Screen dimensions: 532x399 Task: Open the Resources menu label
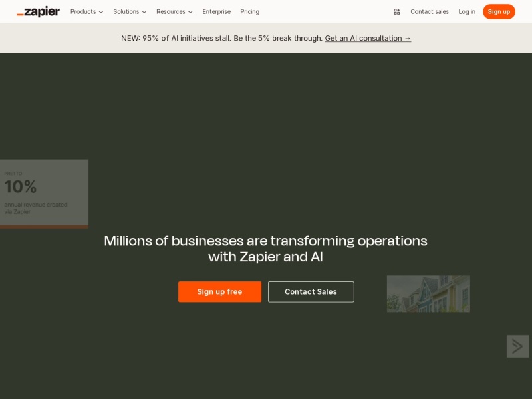tap(171, 11)
